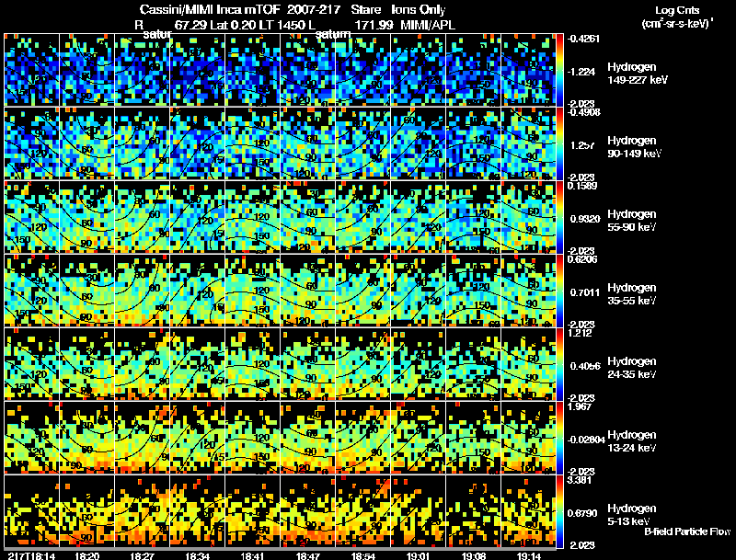736x560 pixels.
Task: Click the '18:34' time label
Action: pos(198,556)
